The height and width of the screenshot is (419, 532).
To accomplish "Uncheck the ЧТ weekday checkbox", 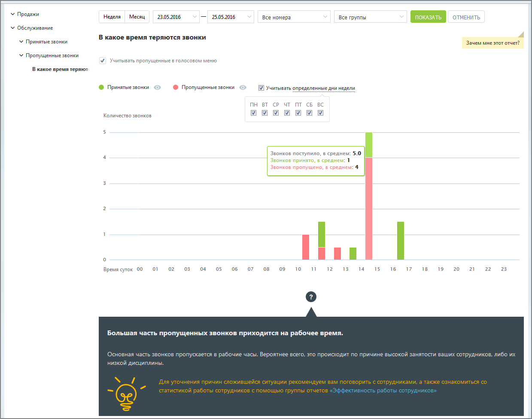I will pyautogui.click(x=287, y=113).
